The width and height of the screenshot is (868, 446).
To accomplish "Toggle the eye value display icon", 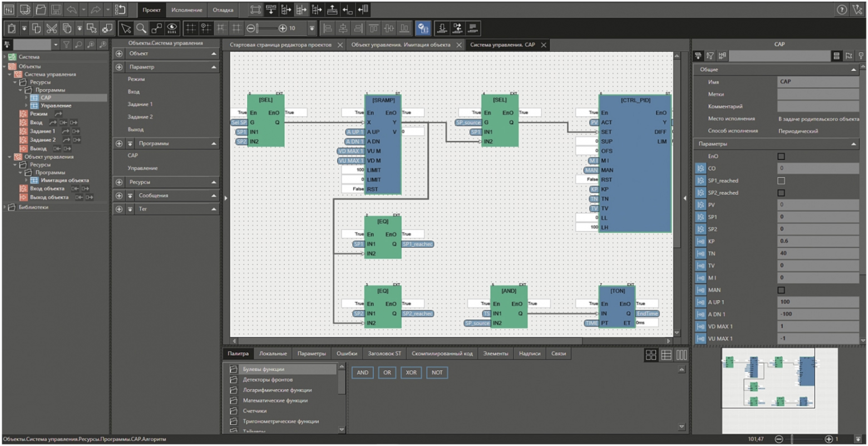I will pos(172,28).
